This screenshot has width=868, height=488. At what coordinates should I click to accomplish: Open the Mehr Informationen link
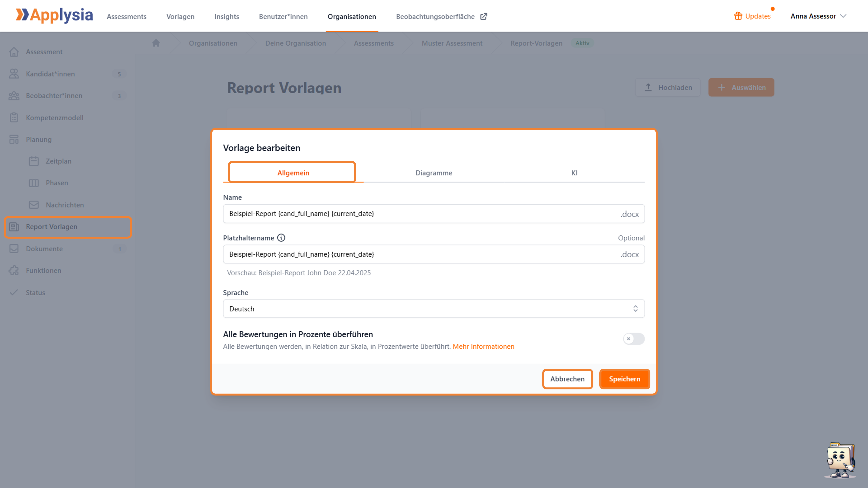484,347
